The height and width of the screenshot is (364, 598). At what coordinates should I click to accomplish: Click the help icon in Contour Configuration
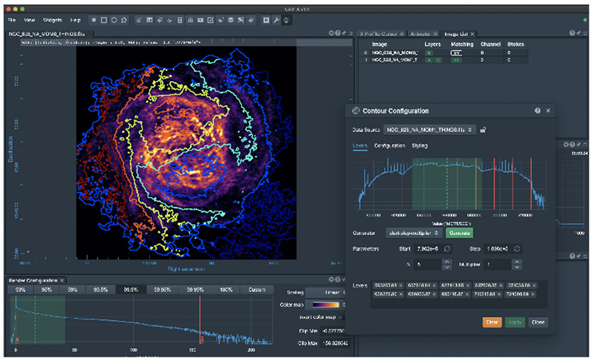coord(538,111)
